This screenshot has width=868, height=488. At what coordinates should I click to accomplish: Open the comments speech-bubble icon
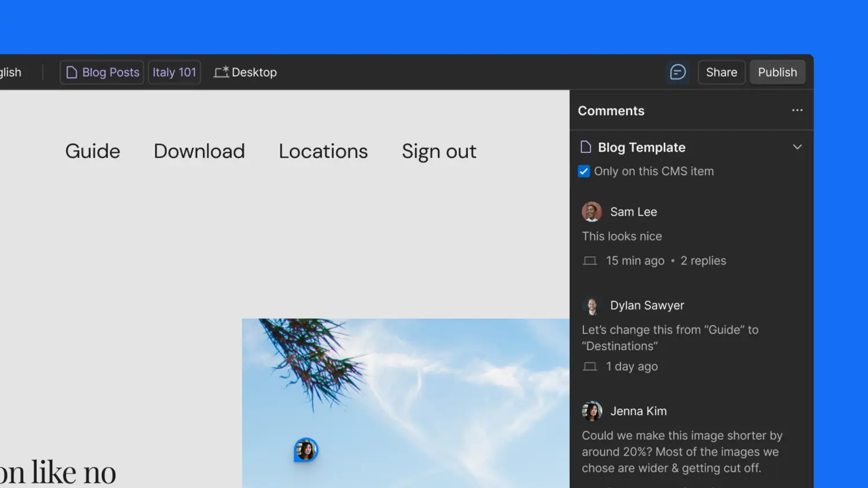click(678, 72)
